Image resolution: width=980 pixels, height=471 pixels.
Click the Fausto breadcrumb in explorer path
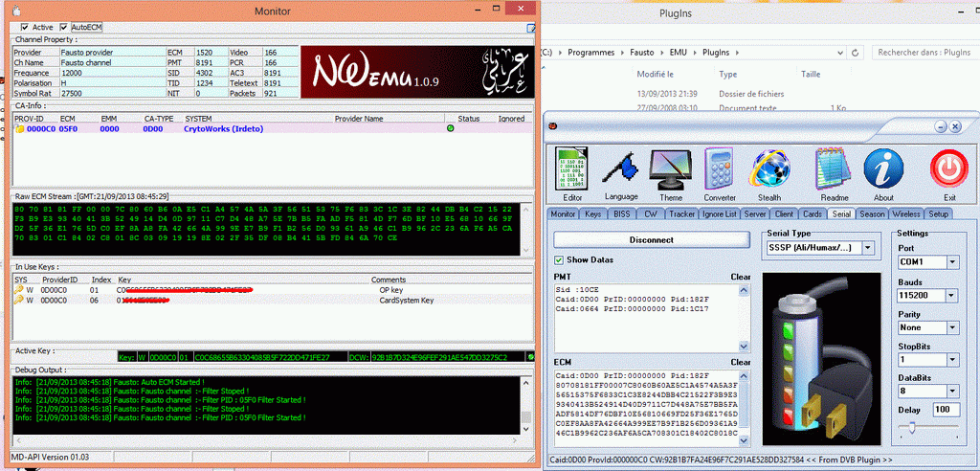(x=642, y=53)
